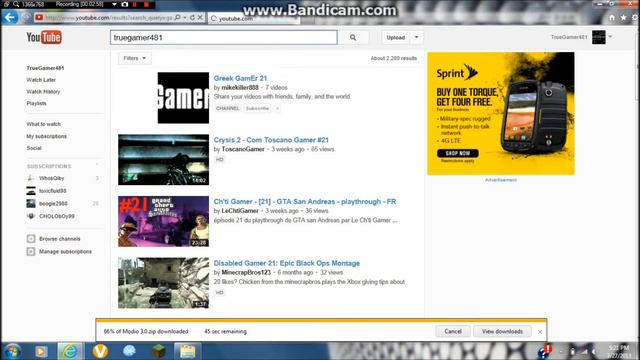The width and height of the screenshot is (640, 360).
Task: Open Minecraft block taskbar icon
Action: (x=158, y=351)
